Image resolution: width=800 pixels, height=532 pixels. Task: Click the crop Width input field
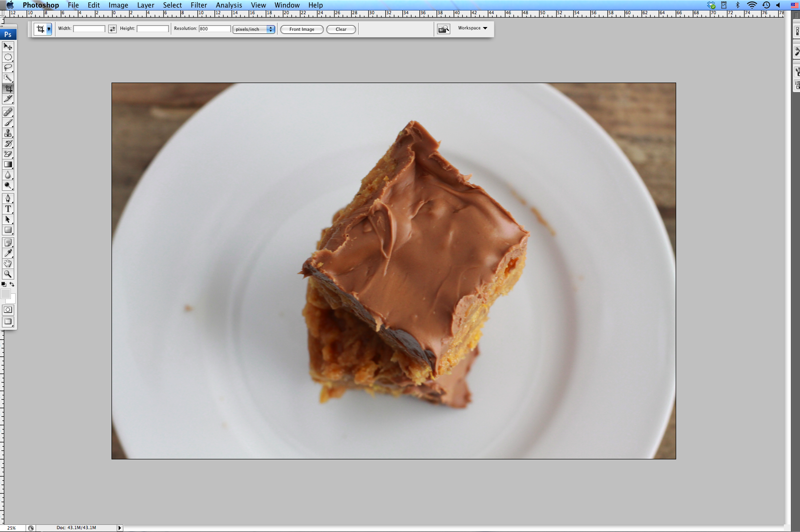coord(89,29)
